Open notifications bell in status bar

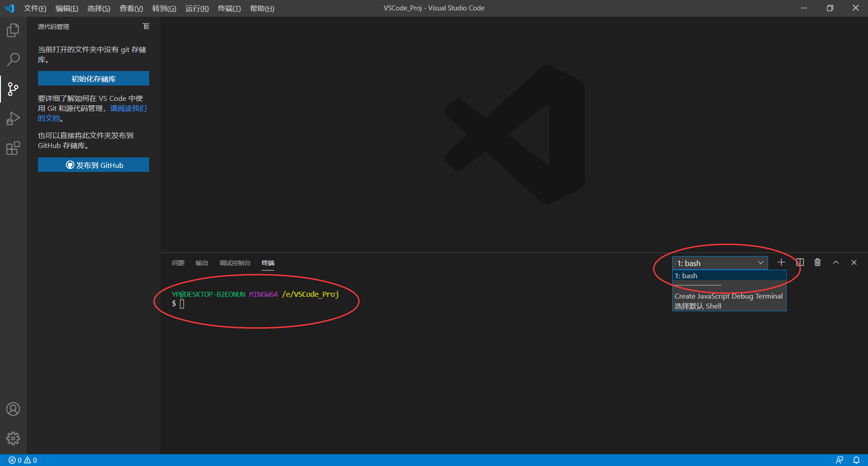tap(856, 460)
